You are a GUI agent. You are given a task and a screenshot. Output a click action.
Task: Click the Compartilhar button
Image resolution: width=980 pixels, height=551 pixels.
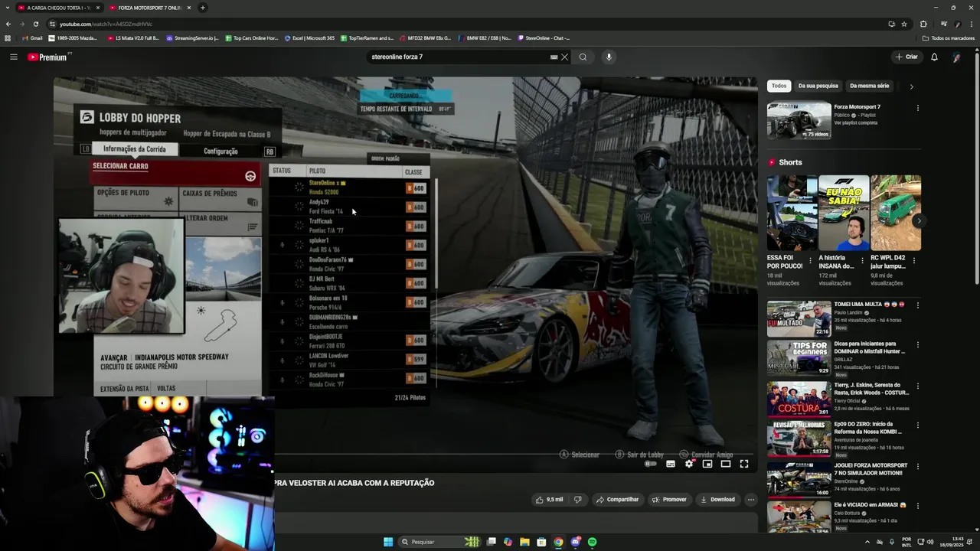tap(617, 500)
